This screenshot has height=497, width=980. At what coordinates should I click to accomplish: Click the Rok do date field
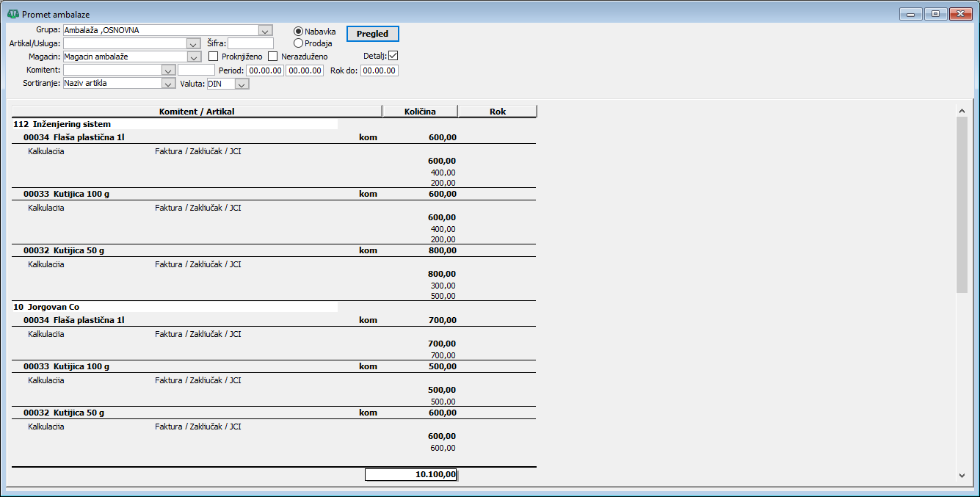(380, 70)
